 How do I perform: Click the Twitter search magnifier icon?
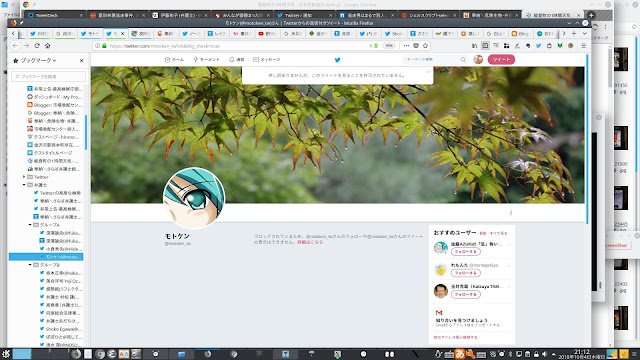click(463, 60)
